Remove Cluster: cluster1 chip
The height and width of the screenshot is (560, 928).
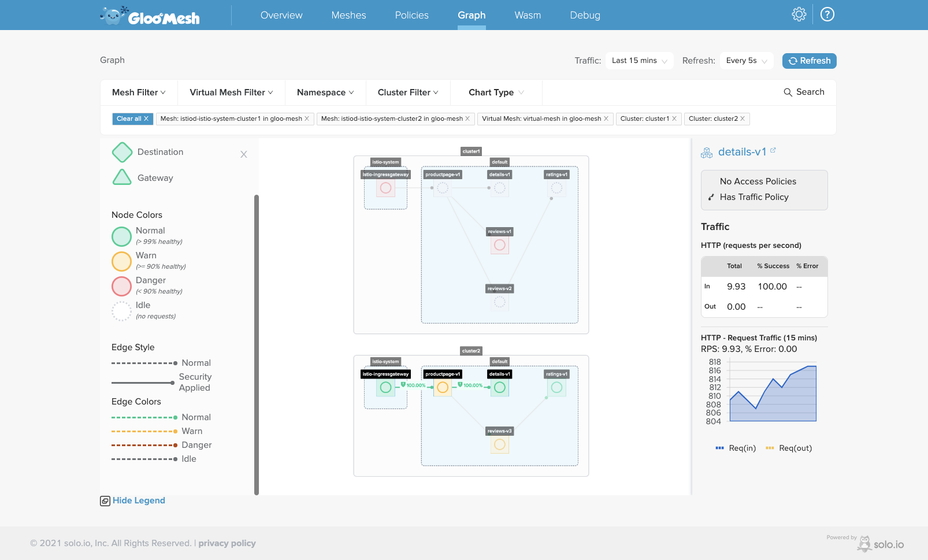(674, 119)
